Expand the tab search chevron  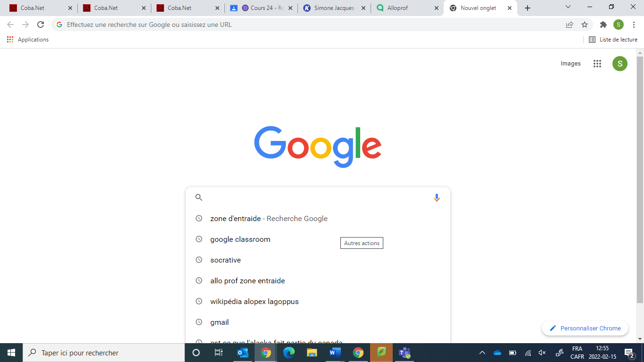(568, 8)
